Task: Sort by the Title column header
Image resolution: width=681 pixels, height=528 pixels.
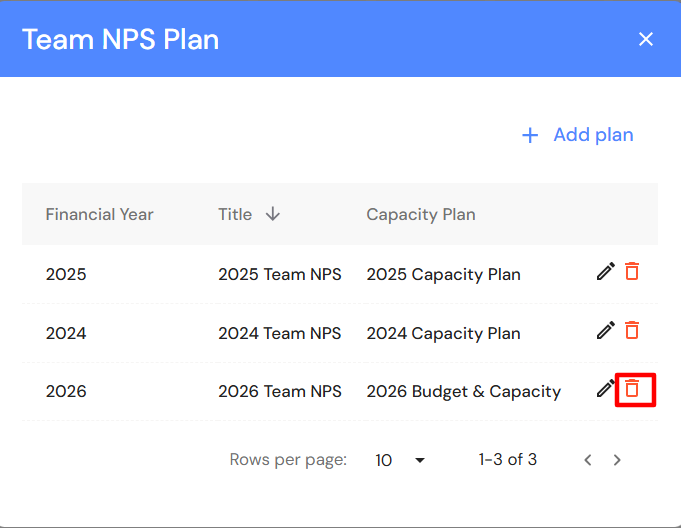Action: point(235,214)
